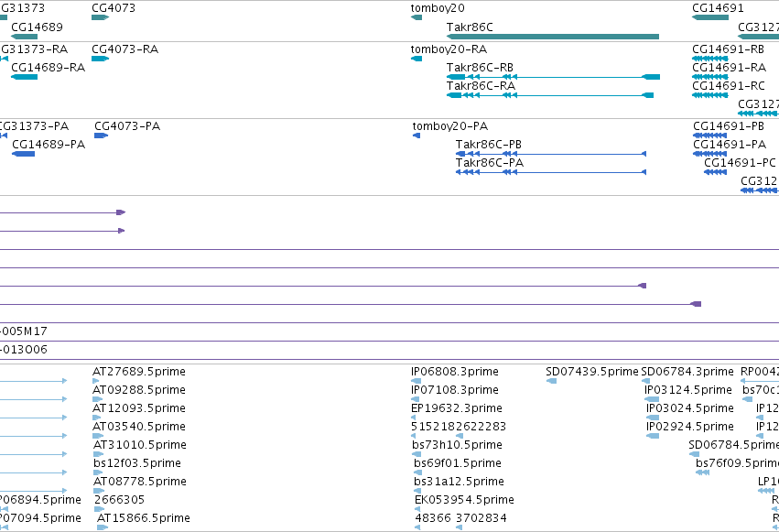Click transcript label tomboy20-RA

pos(449,49)
